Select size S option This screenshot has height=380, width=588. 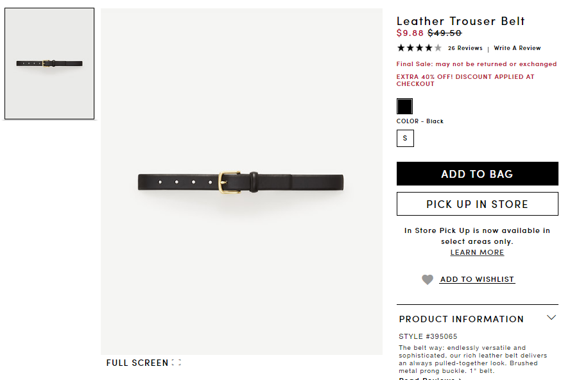click(405, 139)
